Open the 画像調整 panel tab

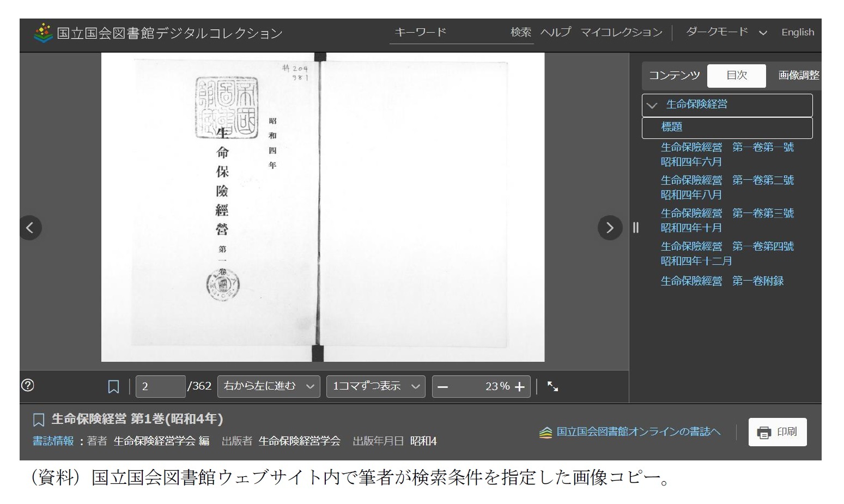coord(799,76)
